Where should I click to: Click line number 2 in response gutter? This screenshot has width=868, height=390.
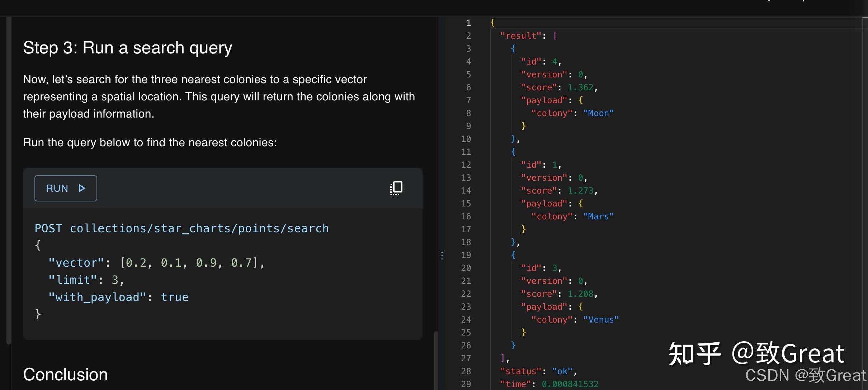(468, 36)
